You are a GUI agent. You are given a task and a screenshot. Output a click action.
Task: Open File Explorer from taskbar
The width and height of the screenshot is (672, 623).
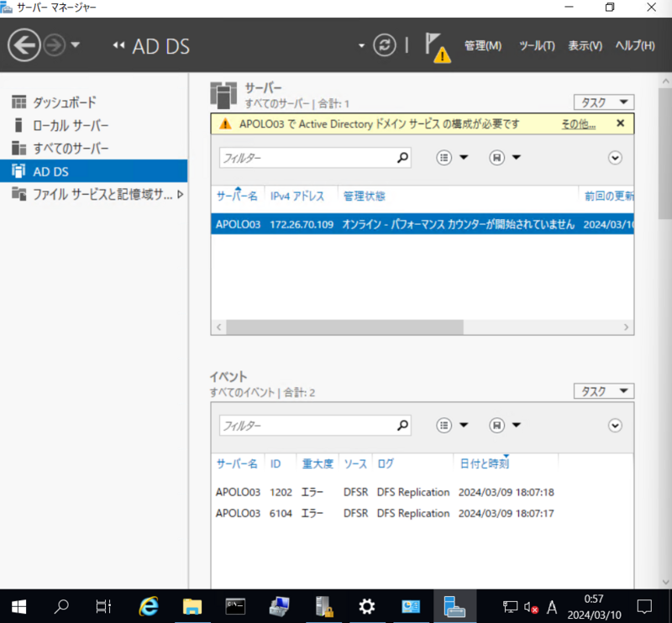(192, 606)
